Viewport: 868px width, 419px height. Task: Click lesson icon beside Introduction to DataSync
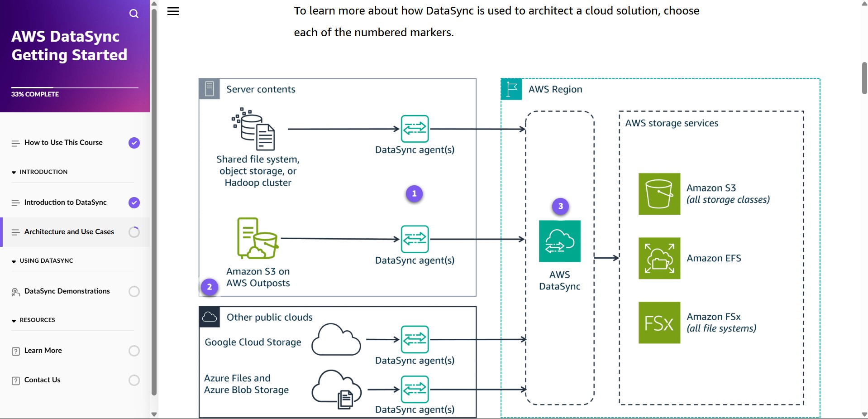click(x=15, y=203)
